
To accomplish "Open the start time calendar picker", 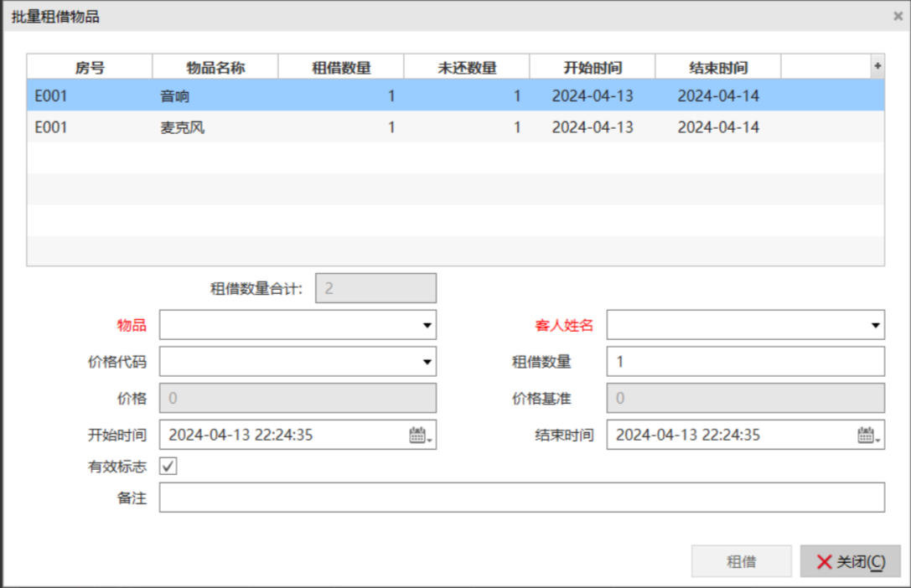I will point(421,435).
